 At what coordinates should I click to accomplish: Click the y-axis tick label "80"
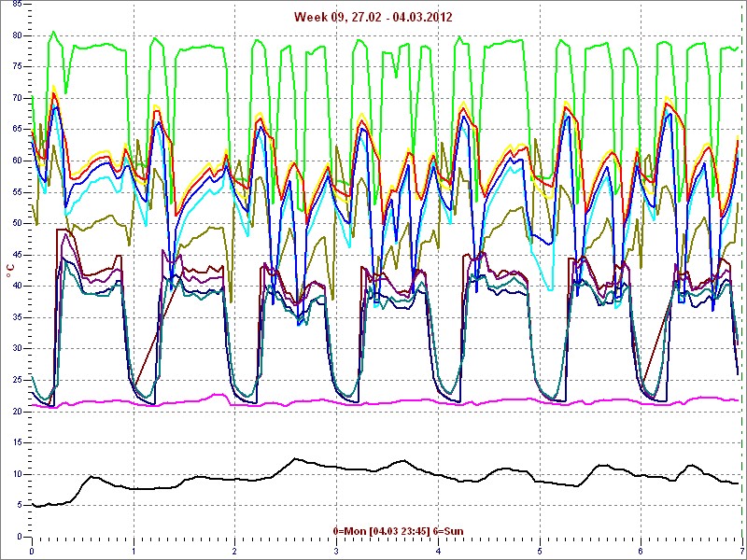tap(17, 35)
